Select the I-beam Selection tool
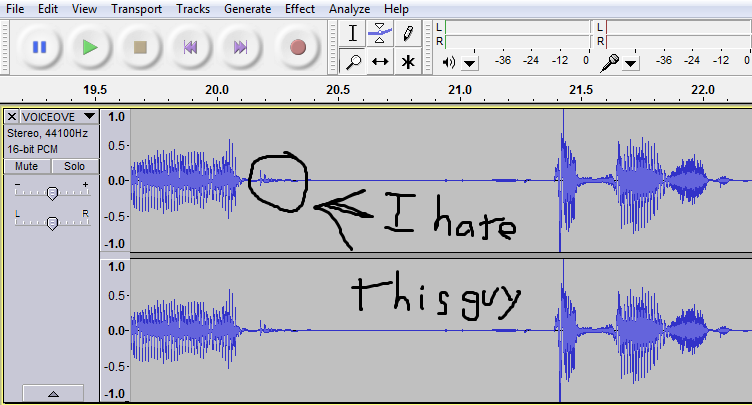The height and width of the screenshot is (405, 752). point(353,33)
